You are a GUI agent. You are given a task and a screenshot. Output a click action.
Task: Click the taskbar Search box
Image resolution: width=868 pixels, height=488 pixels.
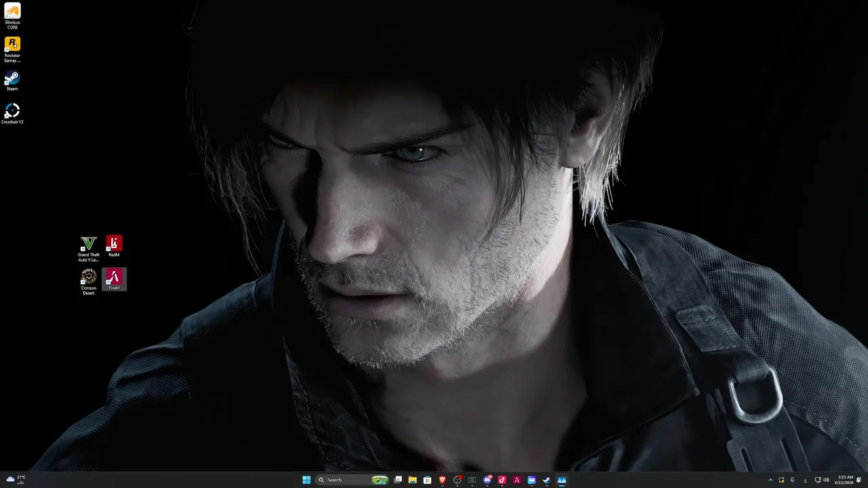(x=353, y=480)
